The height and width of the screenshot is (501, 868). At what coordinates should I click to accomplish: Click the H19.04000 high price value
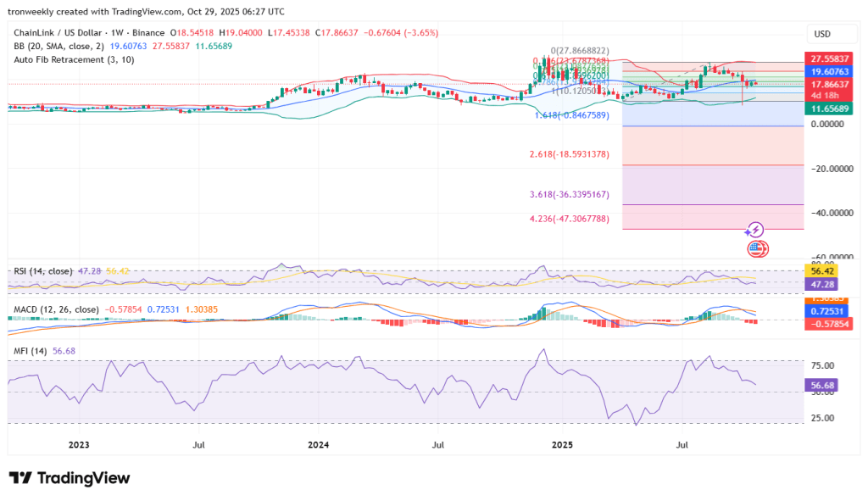point(241,33)
